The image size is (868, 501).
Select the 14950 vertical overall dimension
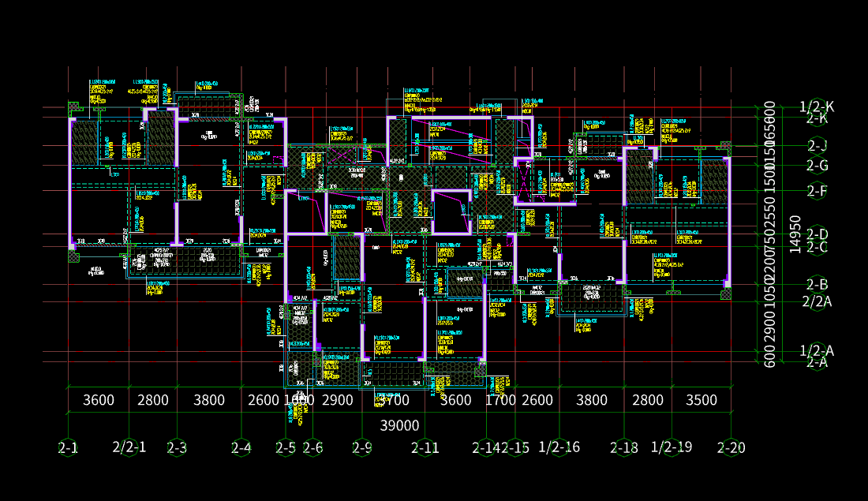coord(795,235)
